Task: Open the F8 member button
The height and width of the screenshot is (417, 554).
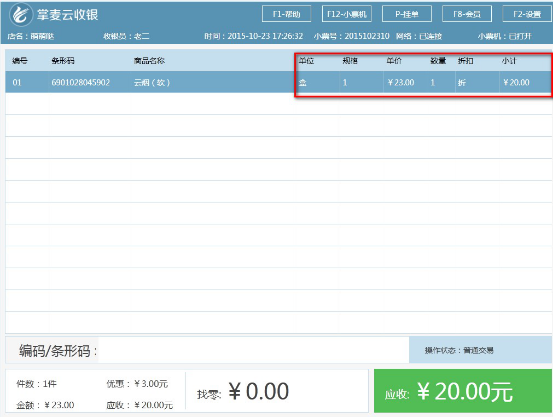Action: [467, 14]
